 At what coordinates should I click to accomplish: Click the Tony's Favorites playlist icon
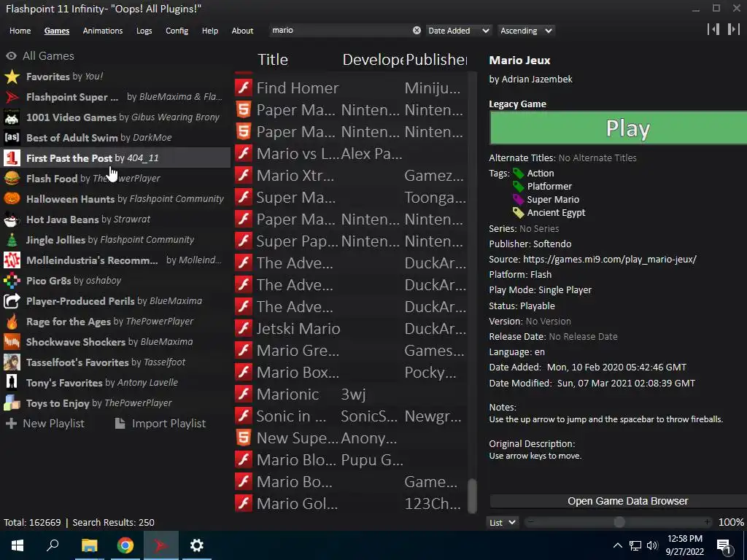12,383
